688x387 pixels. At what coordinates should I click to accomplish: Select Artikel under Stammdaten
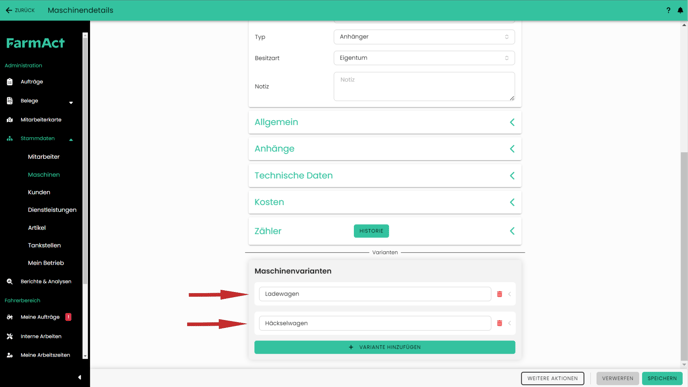(36, 228)
